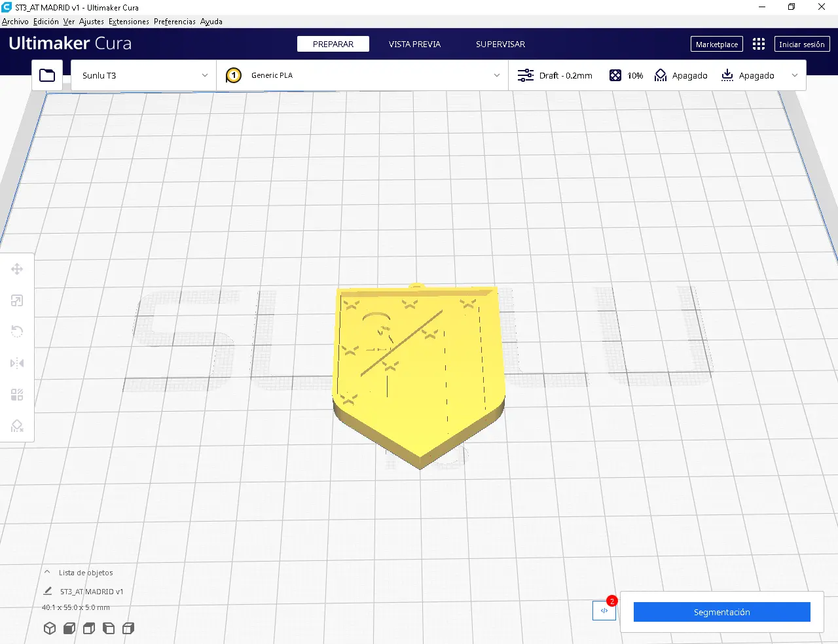
Task: Click the pencil icon to rename the model
Action: click(x=47, y=591)
